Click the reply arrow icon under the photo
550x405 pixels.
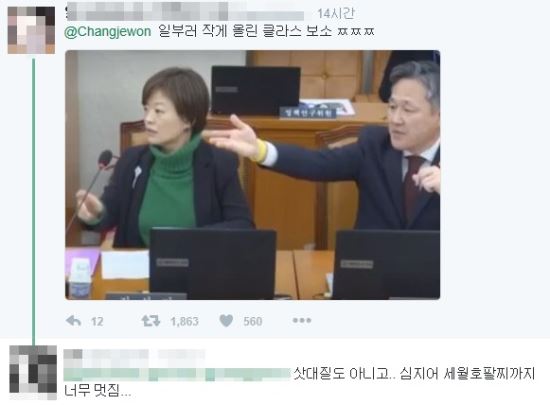pos(74,321)
